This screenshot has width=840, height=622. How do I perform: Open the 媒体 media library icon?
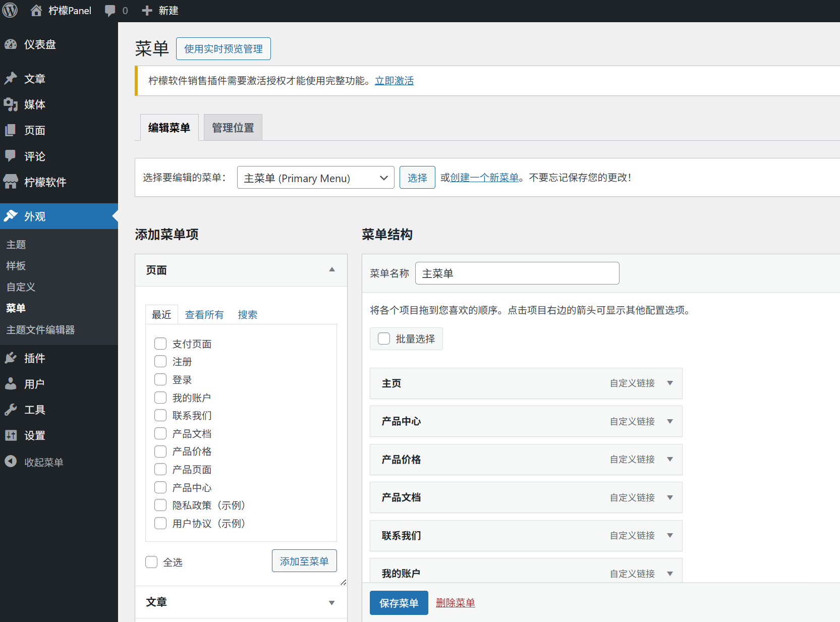point(11,104)
